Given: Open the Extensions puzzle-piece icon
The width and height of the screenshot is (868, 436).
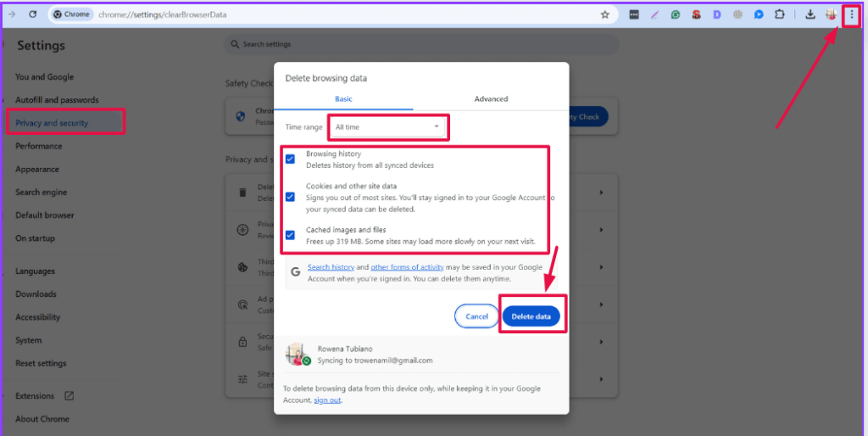Looking at the screenshot, I should [780, 15].
